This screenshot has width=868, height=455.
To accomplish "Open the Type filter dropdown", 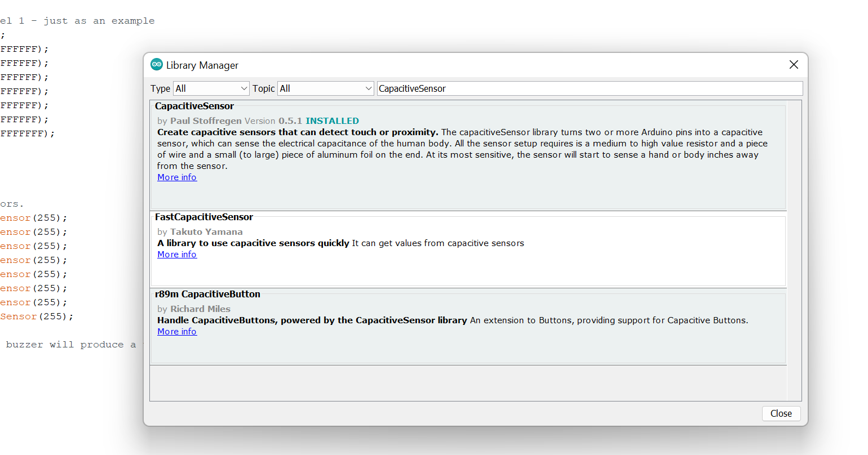I will pos(211,88).
